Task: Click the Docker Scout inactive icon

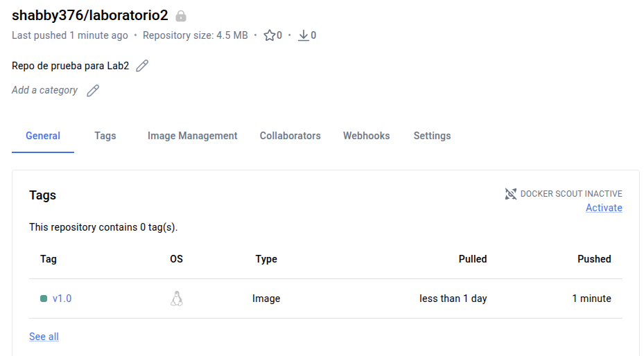Action: 510,194
